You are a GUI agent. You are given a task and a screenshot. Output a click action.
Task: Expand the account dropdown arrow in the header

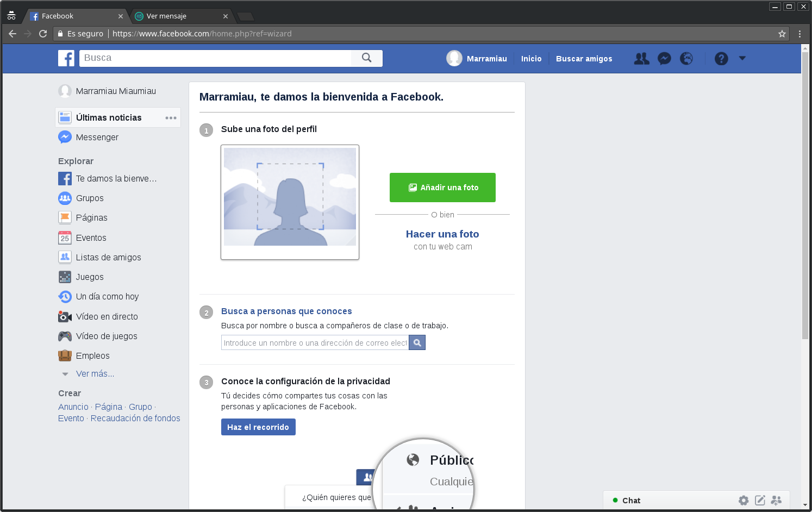click(x=742, y=58)
